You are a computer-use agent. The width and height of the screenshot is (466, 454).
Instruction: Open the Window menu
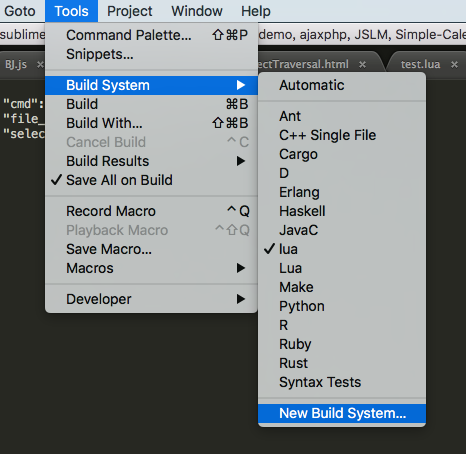(x=197, y=11)
